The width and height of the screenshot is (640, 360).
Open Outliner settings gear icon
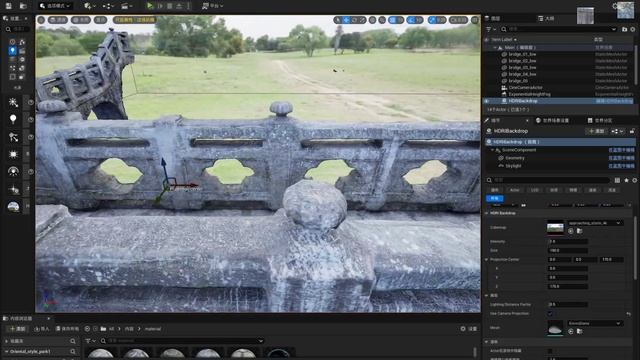633,29
